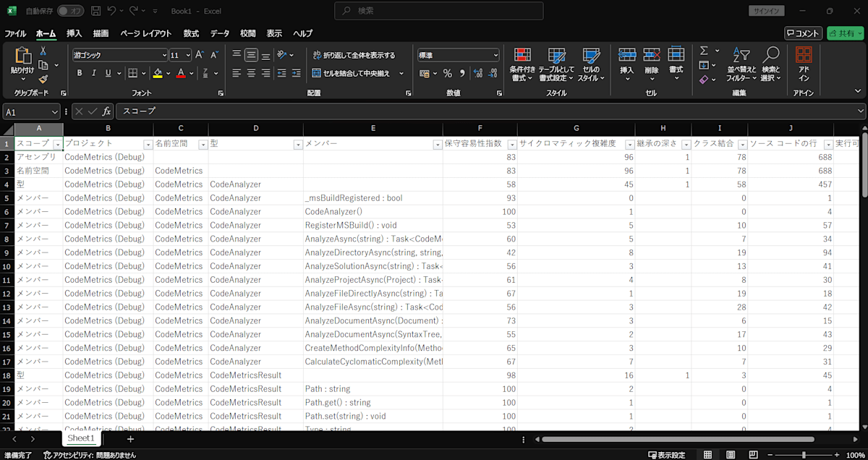868x460 pixels.
Task: Switch to the データ ribbon tab
Action: click(220, 33)
